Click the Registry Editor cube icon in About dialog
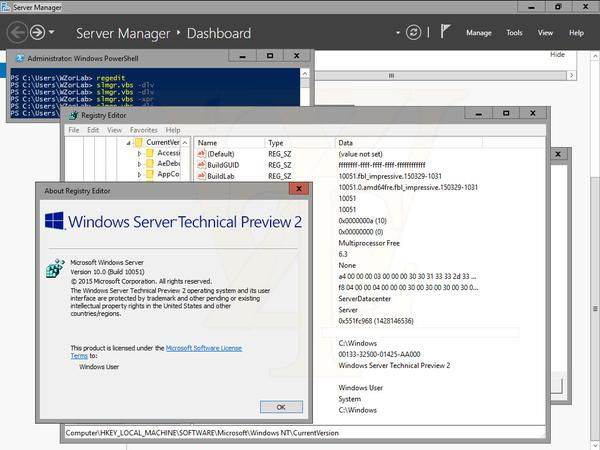 (55, 268)
